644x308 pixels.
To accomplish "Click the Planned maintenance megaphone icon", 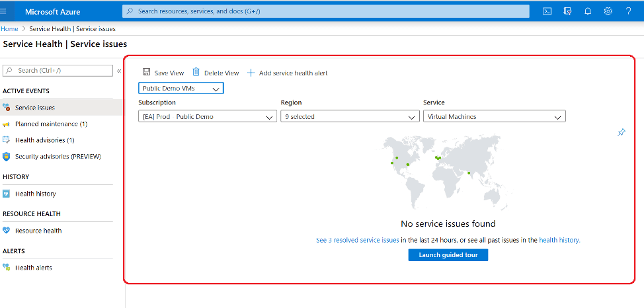I will [x=6, y=124].
